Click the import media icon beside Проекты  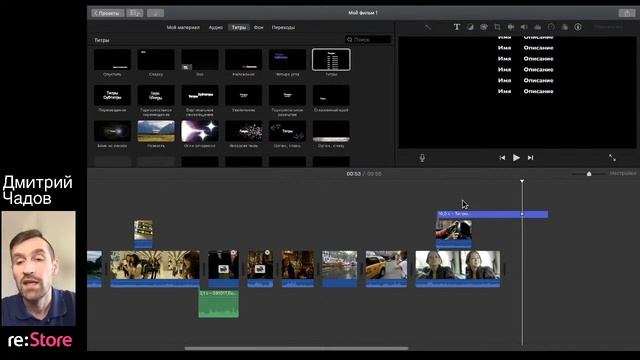135,13
